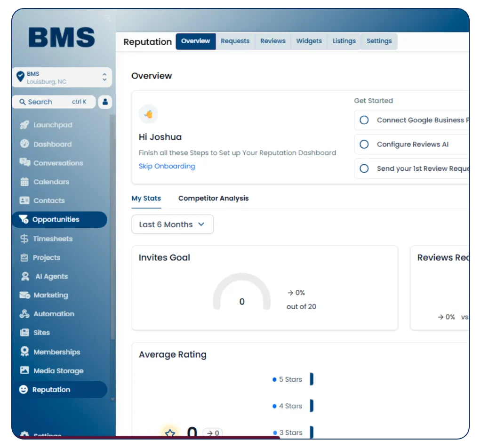Screen dimensions: 481x448
Task: Click the 'out of 20' text
Action: pos(301,307)
